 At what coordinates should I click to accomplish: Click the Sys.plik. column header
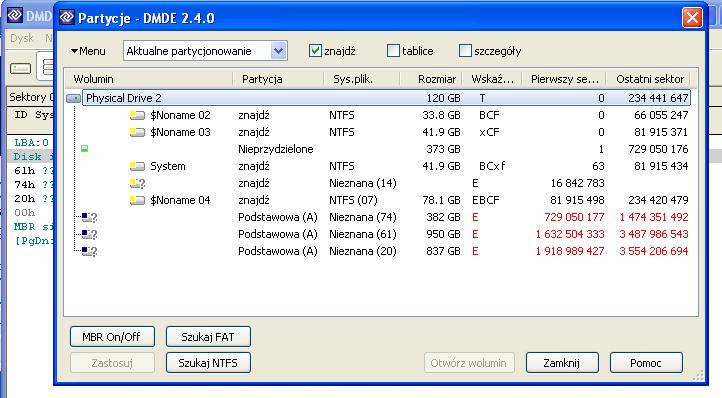pos(362,79)
